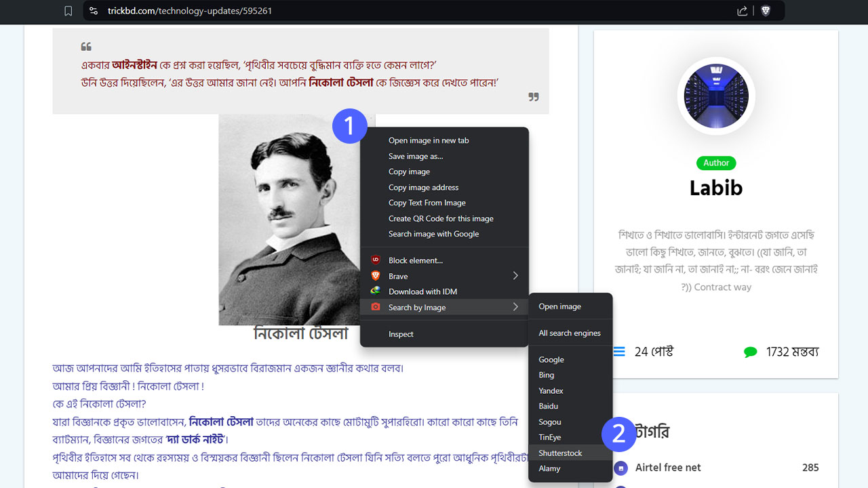This screenshot has width=868, height=488.
Task: Click the Airtel free net category icon
Action: 620,468
